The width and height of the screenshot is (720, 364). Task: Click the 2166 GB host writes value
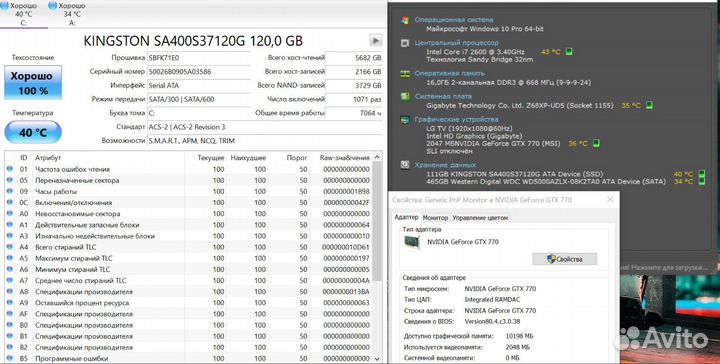tap(354, 72)
